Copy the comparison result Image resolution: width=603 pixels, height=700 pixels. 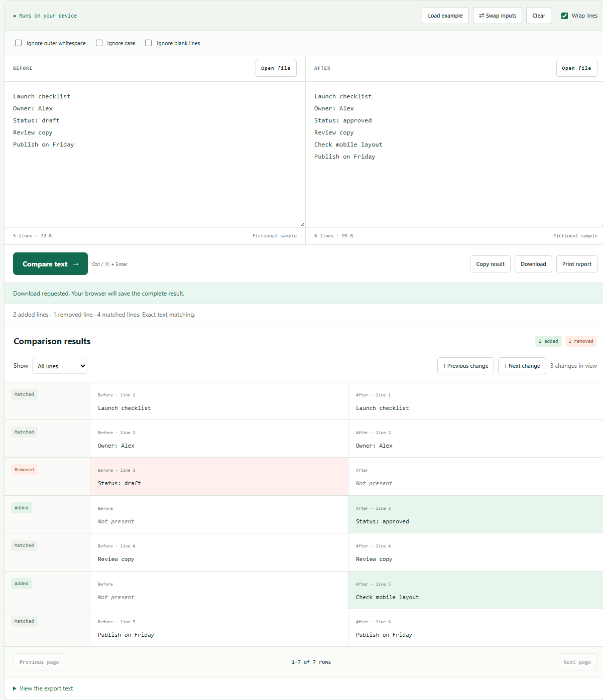[x=490, y=264]
